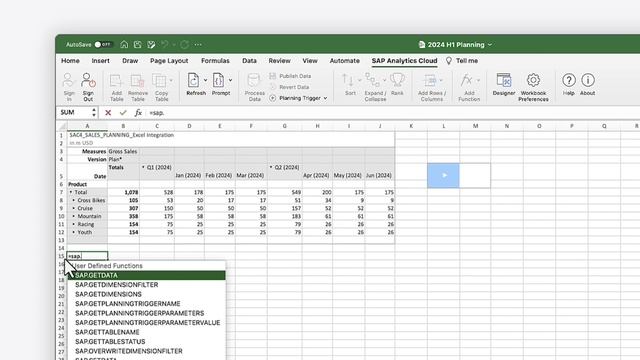The width and height of the screenshot is (640, 360).
Task: Switch to the Insert tab
Action: click(x=100, y=60)
